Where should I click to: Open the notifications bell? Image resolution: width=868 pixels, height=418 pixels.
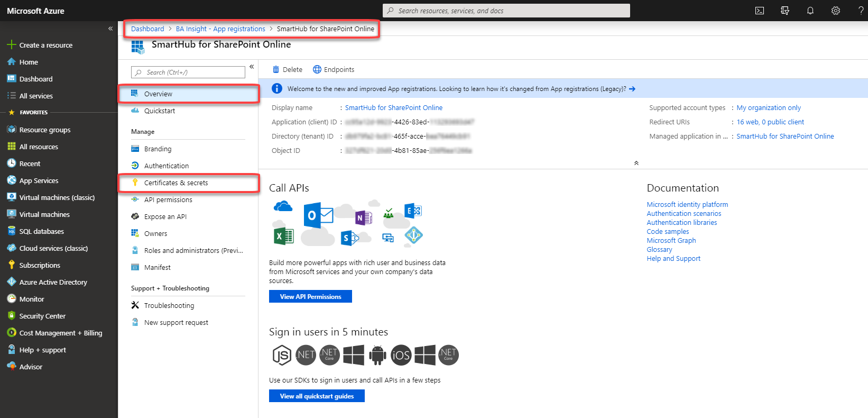810,11
